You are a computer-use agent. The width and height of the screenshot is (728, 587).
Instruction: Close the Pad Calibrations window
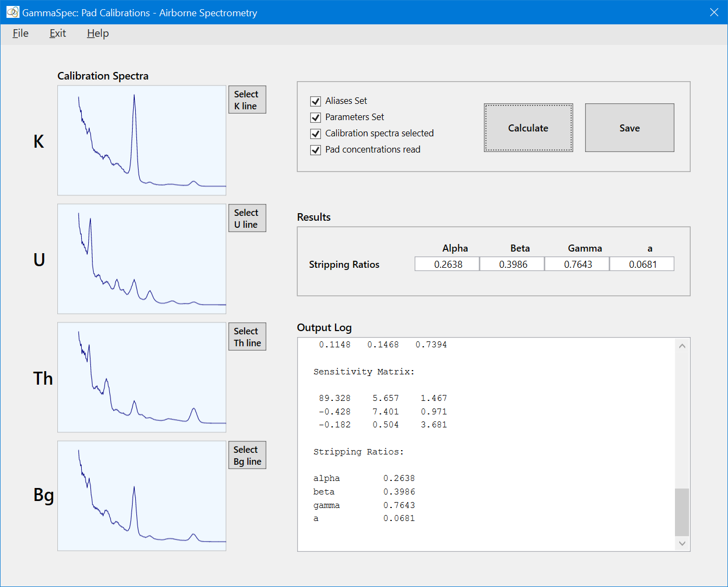(714, 12)
